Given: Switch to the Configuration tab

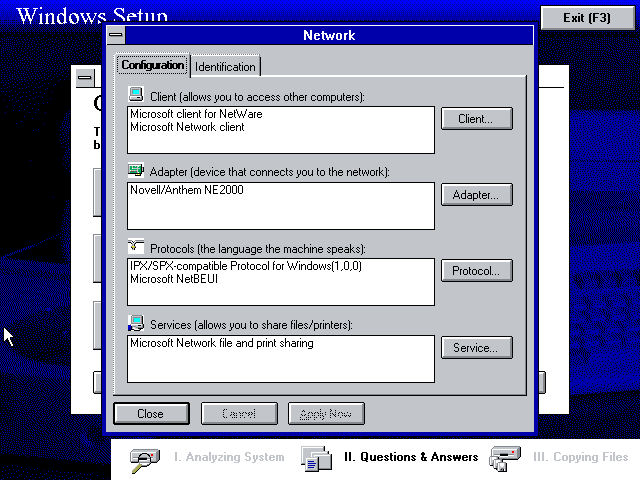Looking at the screenshot, I should click(x=153, y=65).
